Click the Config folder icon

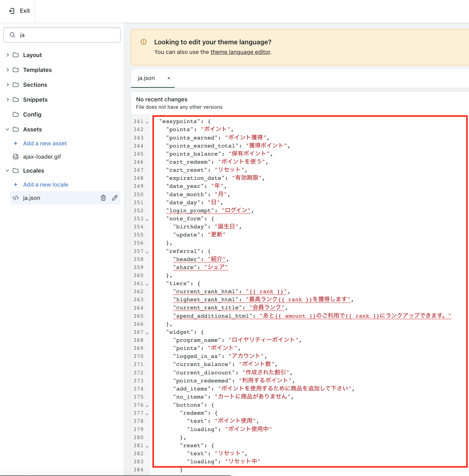click(15, 115)
